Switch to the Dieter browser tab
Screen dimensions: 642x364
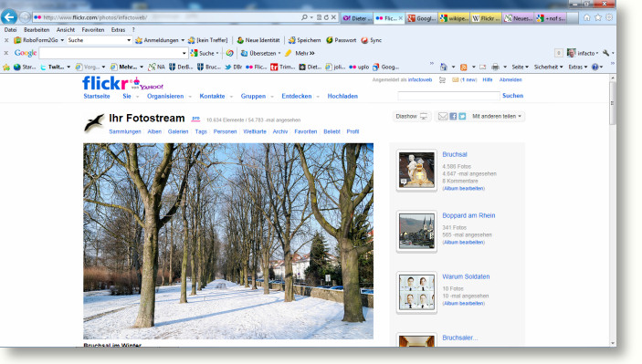(x=357, y=18)
